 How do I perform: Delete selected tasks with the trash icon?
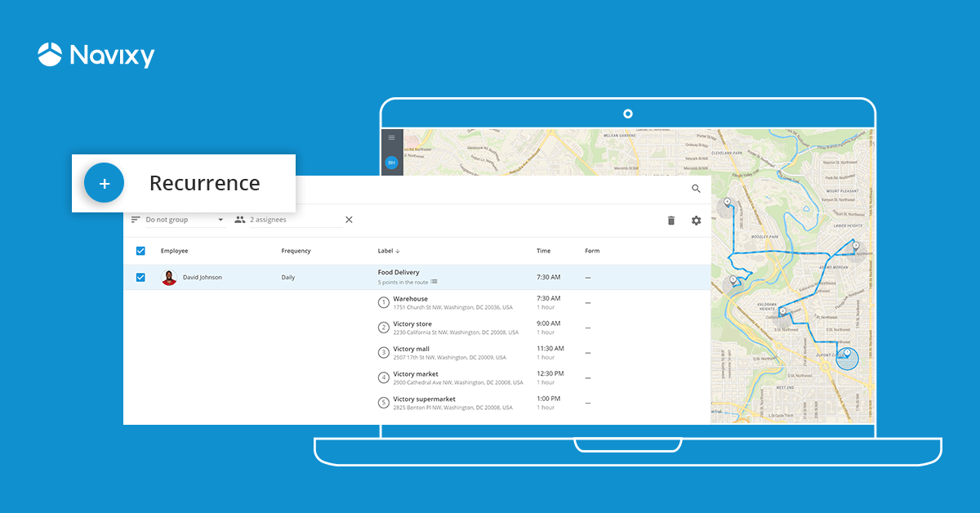[x=670, y=220]
